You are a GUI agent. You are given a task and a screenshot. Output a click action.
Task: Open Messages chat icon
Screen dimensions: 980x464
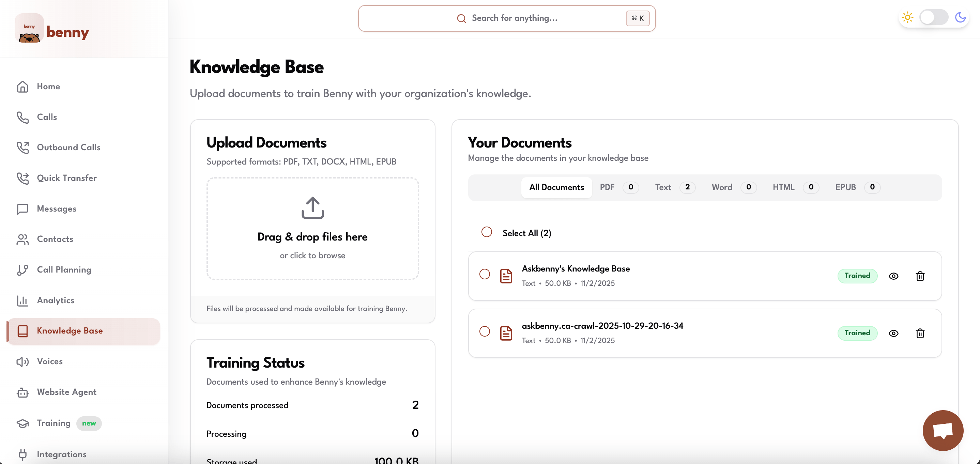tap(23, 209)
